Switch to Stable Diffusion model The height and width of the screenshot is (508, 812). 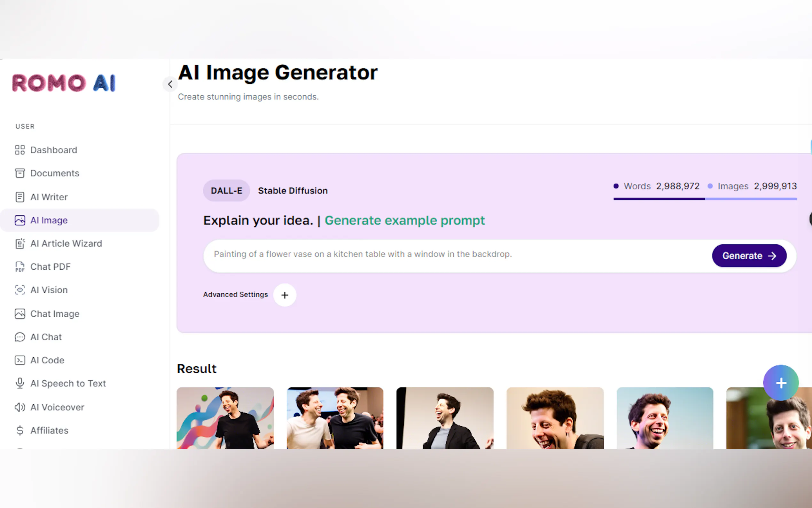click(293, 191)
